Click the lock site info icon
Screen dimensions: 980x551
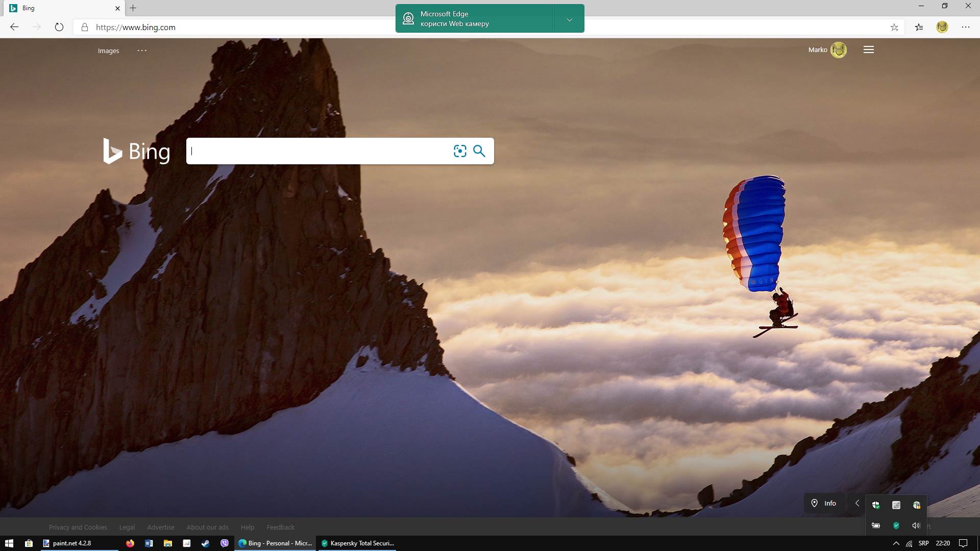[85, 28]
